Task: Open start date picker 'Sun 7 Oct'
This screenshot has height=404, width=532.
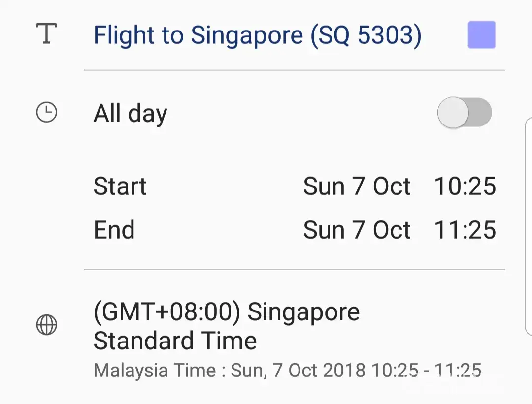Action: coord(357,186)
